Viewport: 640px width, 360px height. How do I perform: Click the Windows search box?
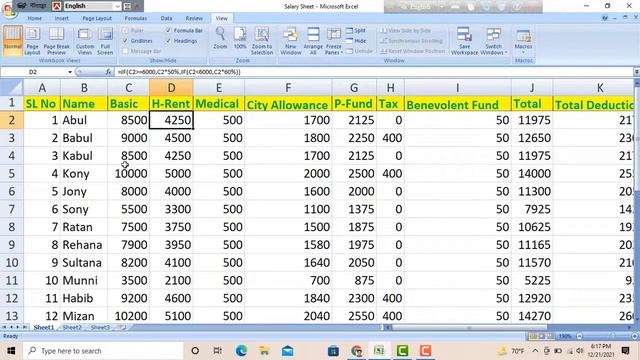(104, 351)
